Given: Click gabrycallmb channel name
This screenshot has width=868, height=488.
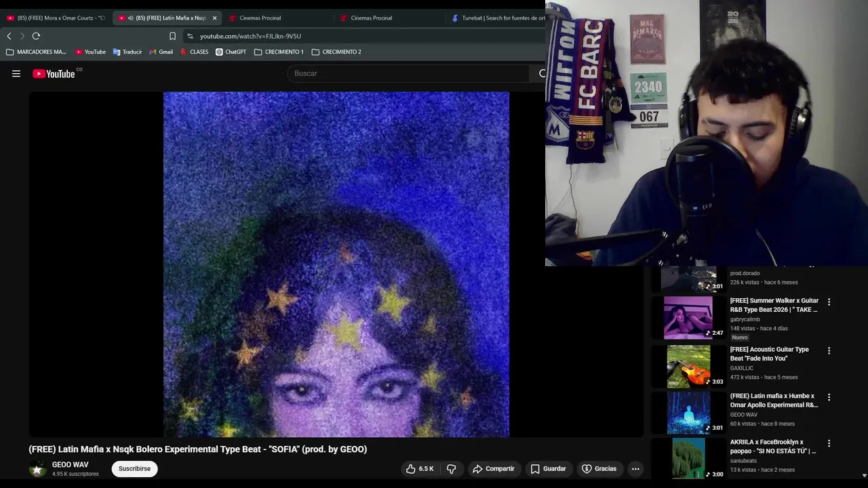Looking at the screenshot, I should (x=745, y=319).
